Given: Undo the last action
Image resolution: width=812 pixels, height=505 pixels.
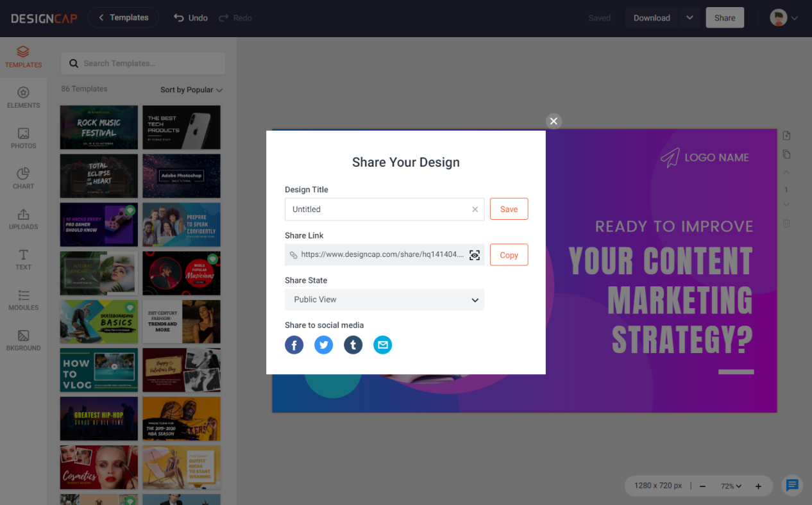Looking at the screenshot, I should coord(190,18).
